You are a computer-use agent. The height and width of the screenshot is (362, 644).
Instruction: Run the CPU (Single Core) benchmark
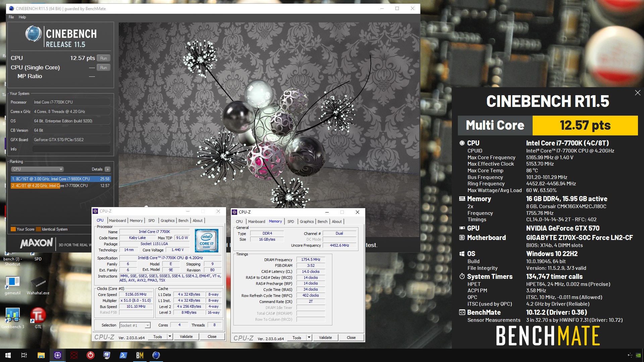pos(104,67)
